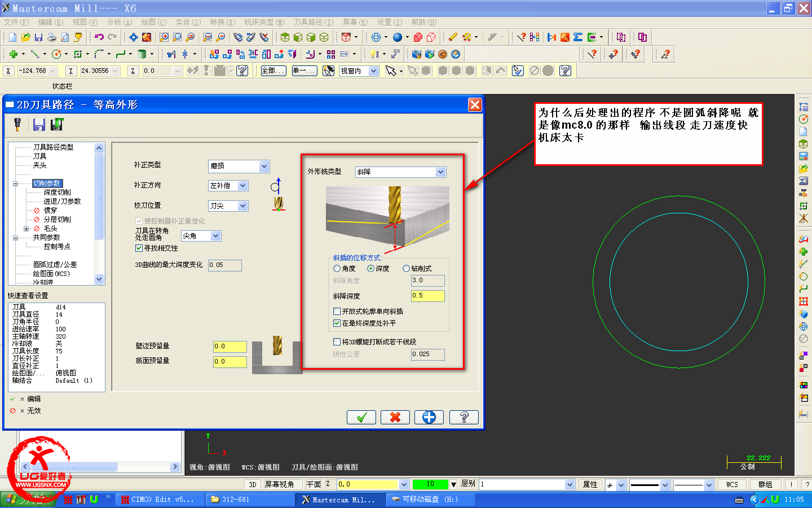Click the Print icon in the toolbar
The width and height of the screenshot is (812, 508).
51,37
